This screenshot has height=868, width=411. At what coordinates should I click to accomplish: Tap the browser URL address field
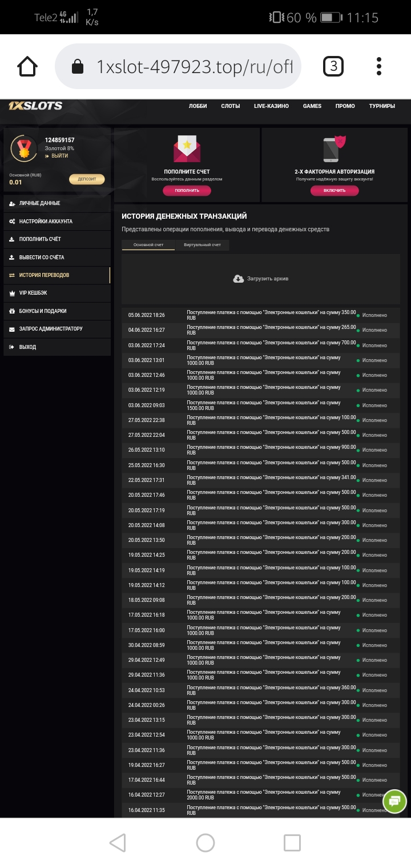click(178, 67)
